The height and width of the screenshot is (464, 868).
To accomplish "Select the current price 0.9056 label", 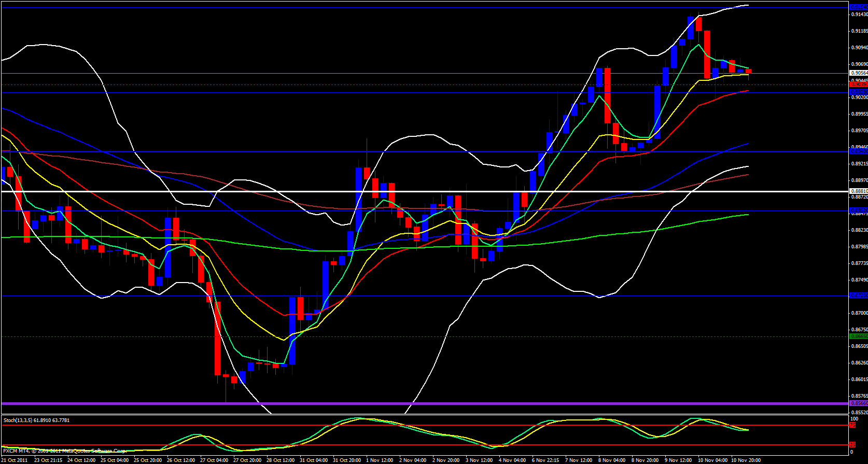I will [858, 73].
